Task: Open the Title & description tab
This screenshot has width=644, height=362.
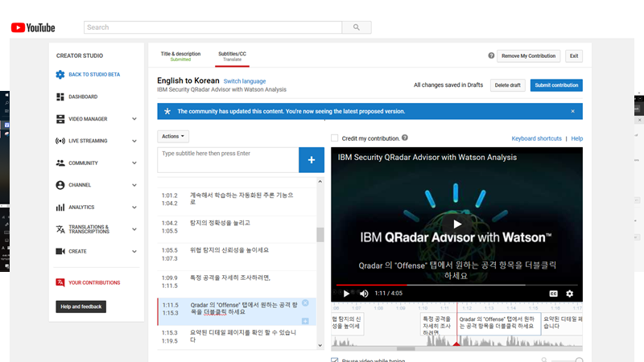Action: coord(180,56)
